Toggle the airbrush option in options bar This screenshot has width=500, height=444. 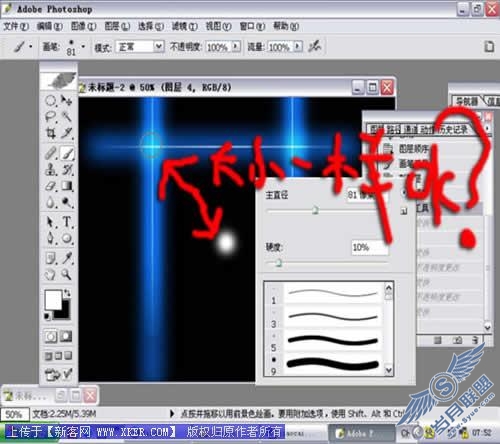click(314, 46)
